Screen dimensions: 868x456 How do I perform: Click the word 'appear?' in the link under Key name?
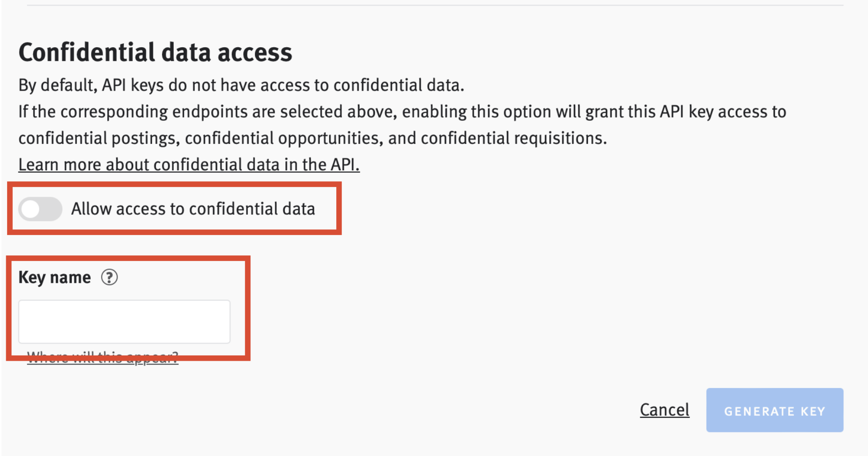(x=153, y=357)
